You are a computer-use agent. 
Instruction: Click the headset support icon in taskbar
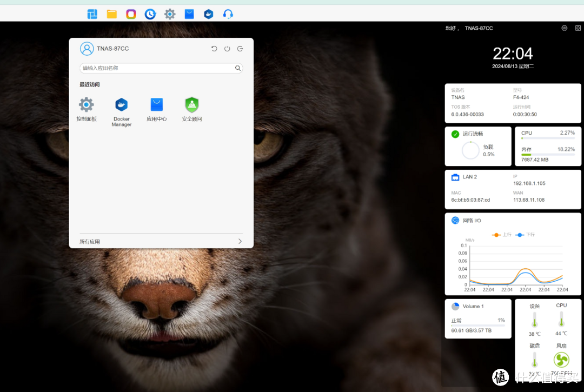228,14
